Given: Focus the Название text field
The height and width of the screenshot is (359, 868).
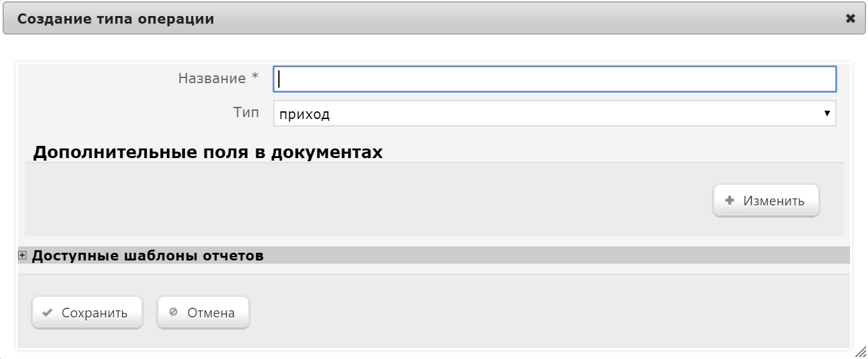Looking at the screenshot, I should 555,79.
